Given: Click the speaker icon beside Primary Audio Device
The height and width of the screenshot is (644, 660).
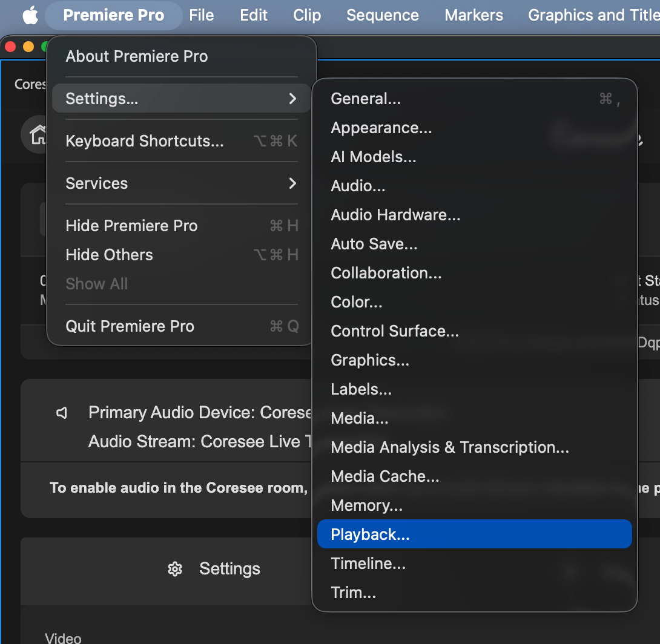Looking at the screenshot, I should 62,413.
